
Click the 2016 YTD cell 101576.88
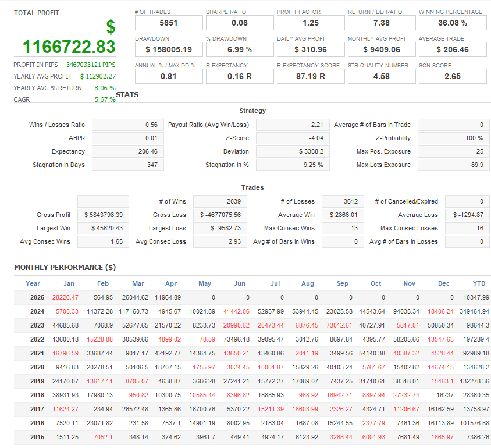[x=474, y=423]
